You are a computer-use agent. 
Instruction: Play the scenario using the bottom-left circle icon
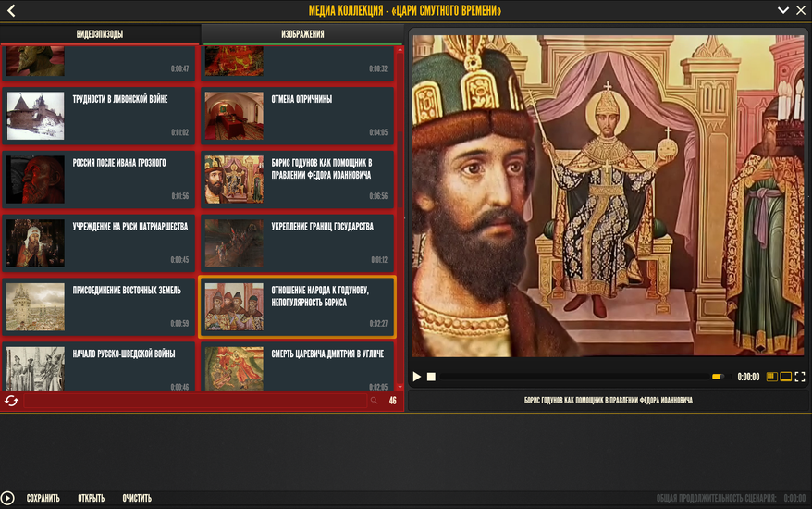tap(8, 498)
